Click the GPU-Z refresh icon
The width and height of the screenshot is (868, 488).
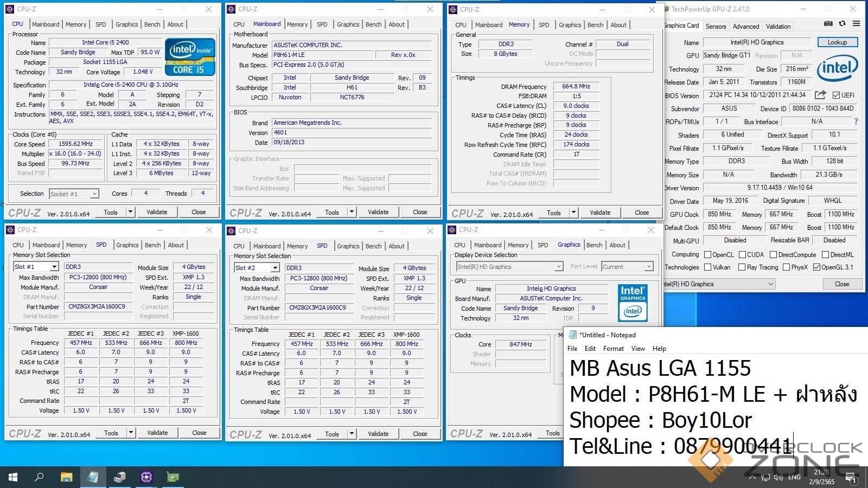[842, 24]
